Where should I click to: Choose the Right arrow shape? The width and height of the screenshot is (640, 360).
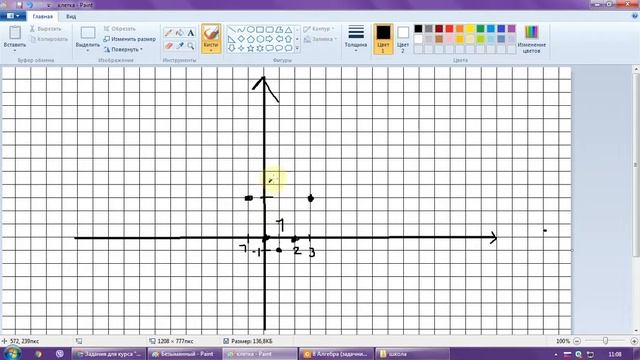click(269, 39)
